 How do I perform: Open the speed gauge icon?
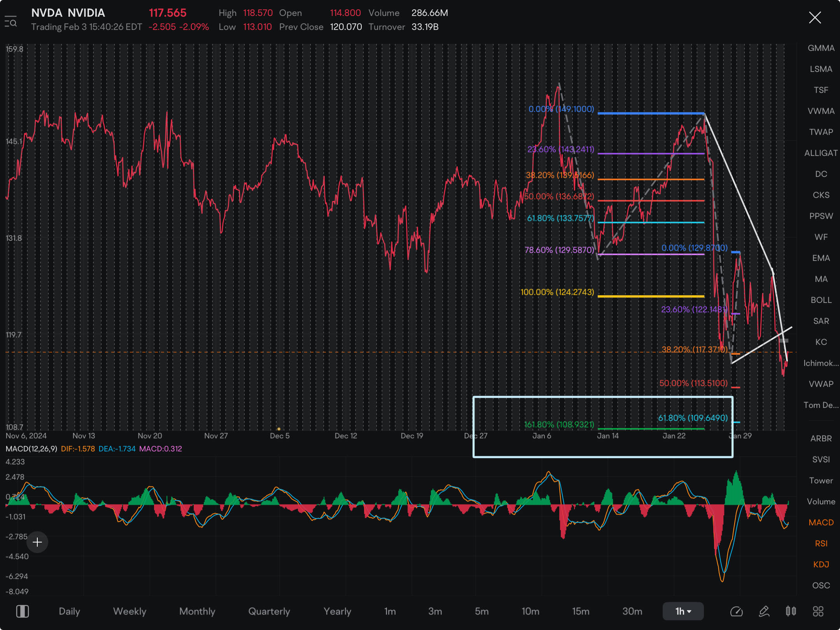736,611
